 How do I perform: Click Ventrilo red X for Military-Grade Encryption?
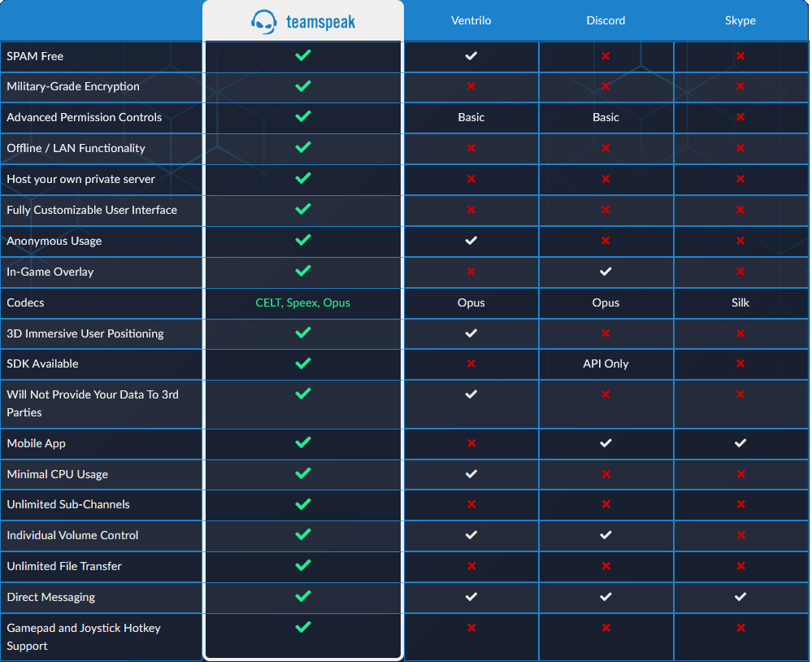[x=471, y=86]
